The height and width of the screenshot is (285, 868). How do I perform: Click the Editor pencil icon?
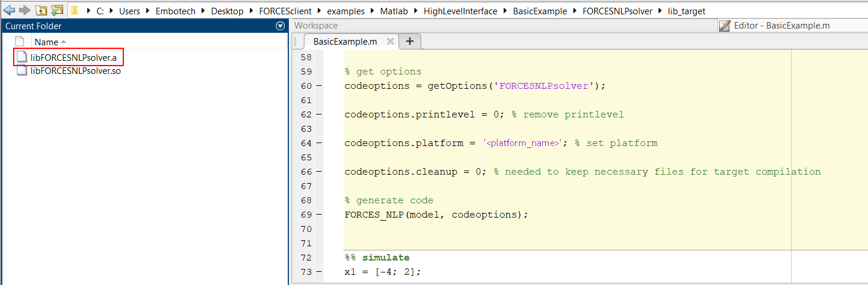coord(724,26)
